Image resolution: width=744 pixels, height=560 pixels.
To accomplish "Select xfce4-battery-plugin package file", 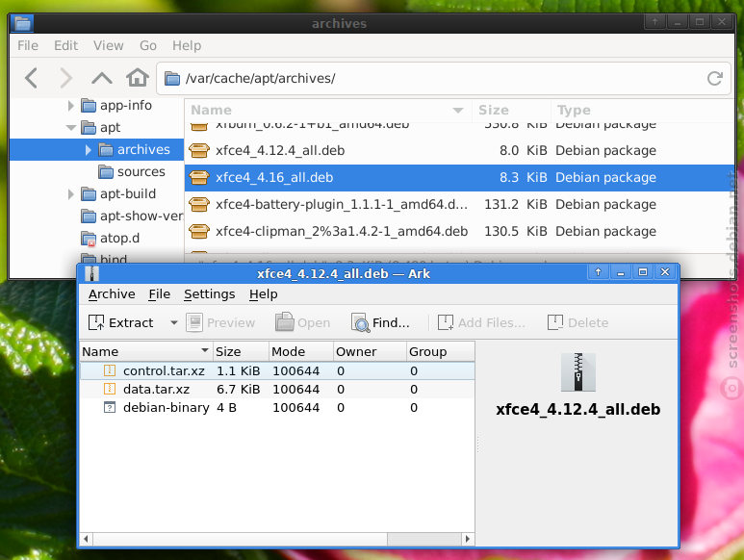I will click(x=458, y=204).
